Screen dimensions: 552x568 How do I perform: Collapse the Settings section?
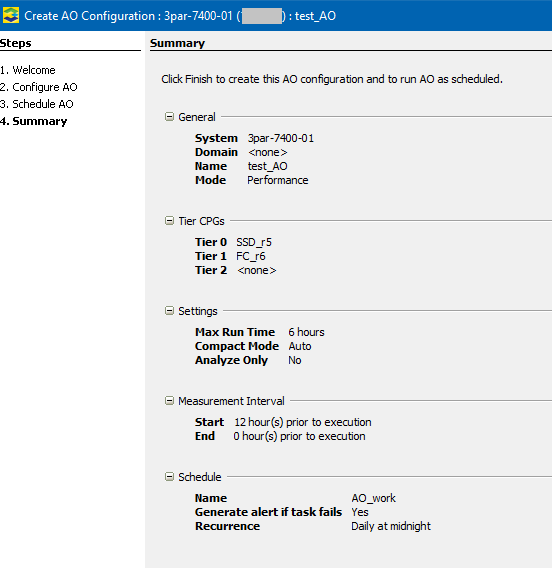169,310
